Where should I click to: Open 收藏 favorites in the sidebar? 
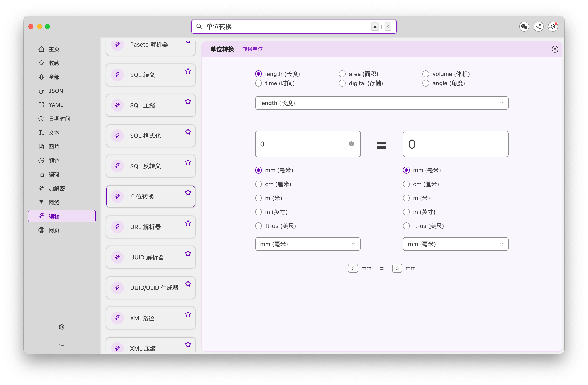(62, 63)
